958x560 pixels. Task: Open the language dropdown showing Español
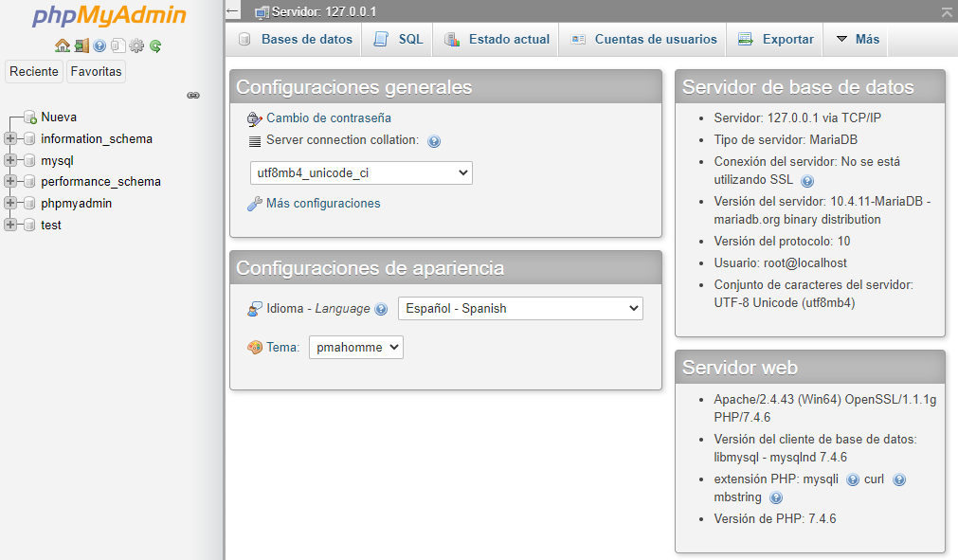point(519,309)
